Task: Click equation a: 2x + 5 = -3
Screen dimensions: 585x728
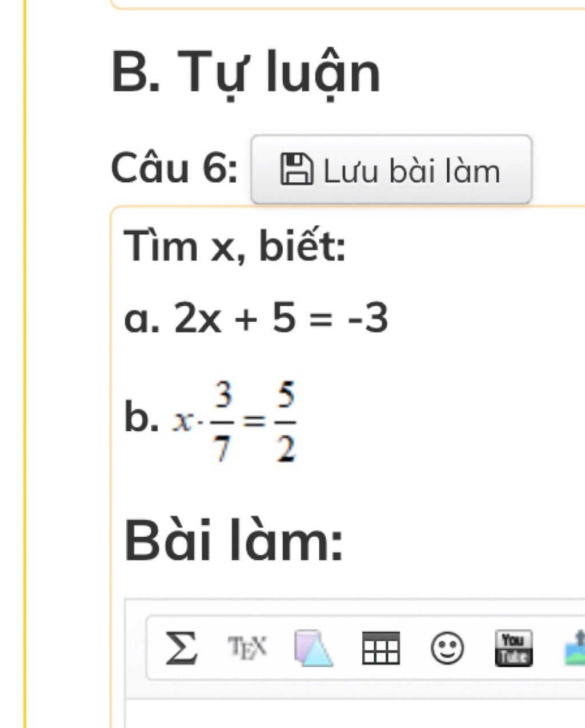Action: (x=281, y=318)
